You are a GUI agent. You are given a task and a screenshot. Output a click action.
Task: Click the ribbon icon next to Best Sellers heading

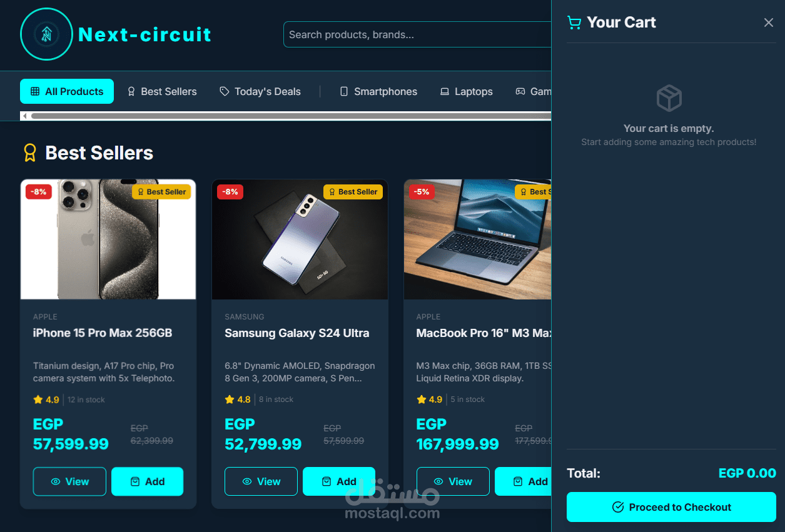click(30, 153)
